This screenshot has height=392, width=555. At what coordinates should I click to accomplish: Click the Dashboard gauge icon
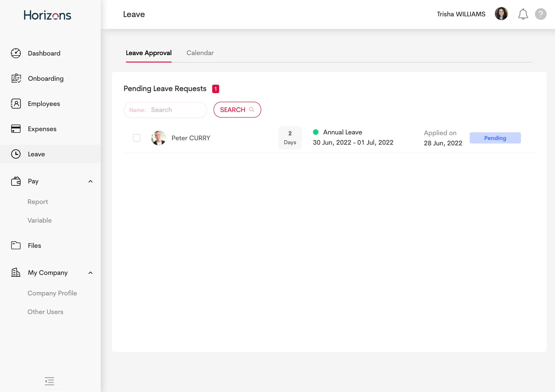point(16,53)
